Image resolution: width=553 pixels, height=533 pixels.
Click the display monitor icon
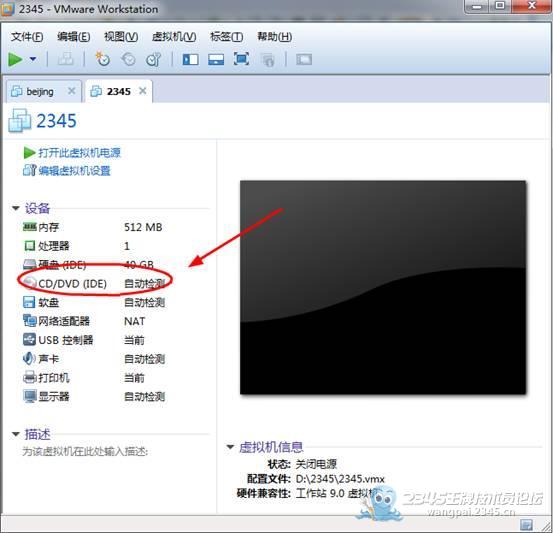tap(29, 397)
